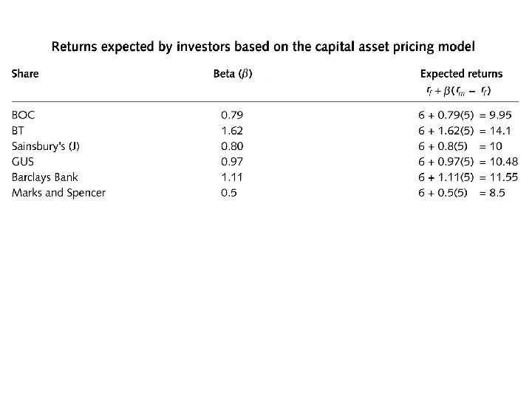Click the GUS share name
This screenshot has height=399, width=532.
tap(23, 162)
